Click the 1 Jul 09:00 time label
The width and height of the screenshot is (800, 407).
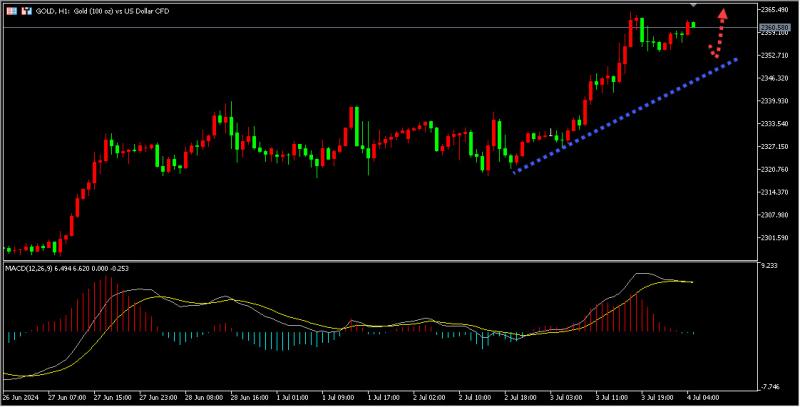[x=339, y=397]
